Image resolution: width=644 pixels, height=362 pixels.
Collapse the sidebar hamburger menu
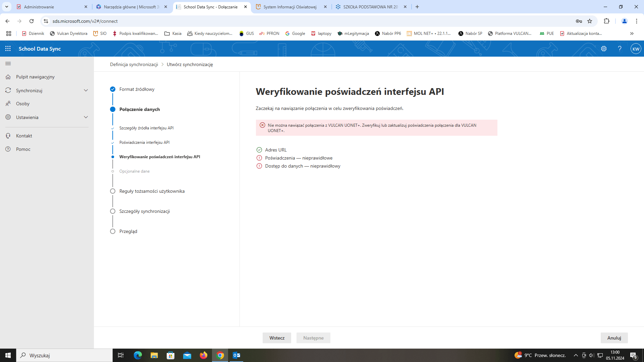click(x=8, y=63)
